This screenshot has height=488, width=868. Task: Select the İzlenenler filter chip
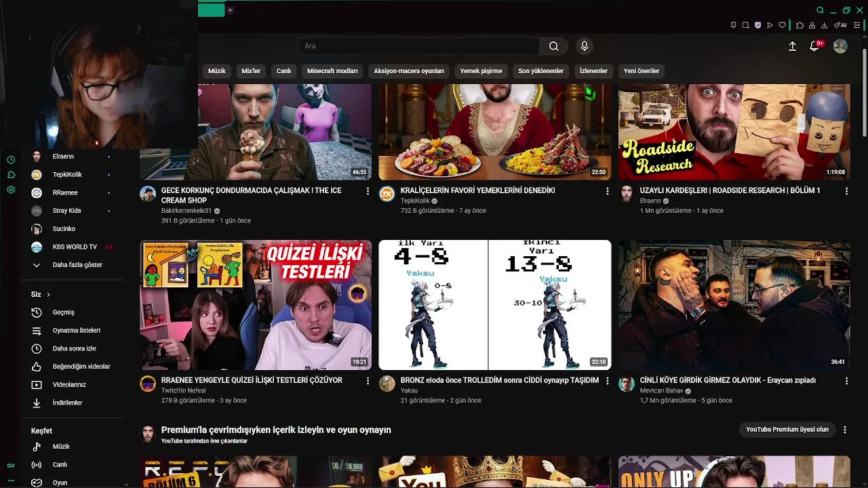[593, 70]
